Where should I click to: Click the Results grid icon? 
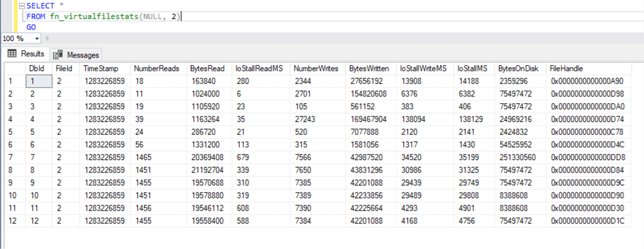12,54
